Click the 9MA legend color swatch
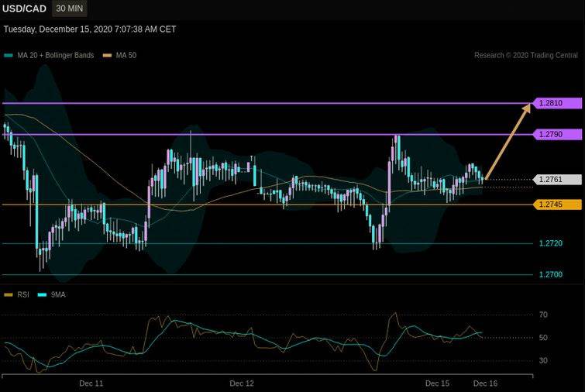Screen dimensions: 585x392 (x=42, y=295)
